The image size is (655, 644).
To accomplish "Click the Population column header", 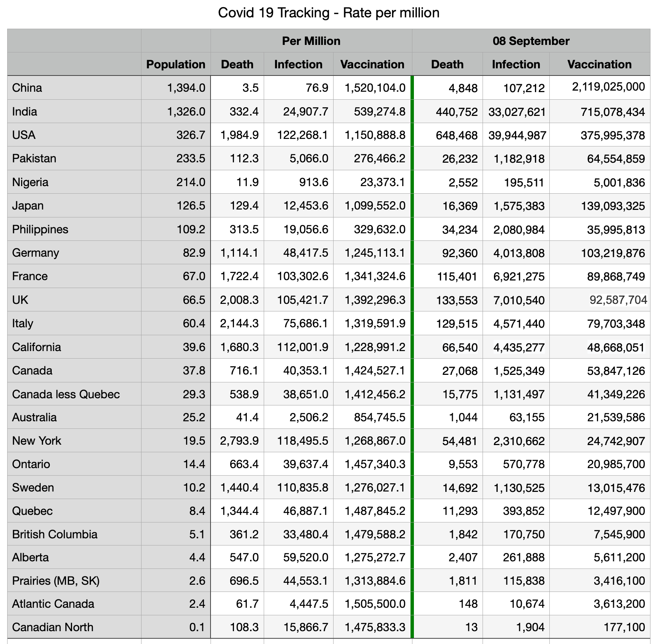I will point(175,64).
